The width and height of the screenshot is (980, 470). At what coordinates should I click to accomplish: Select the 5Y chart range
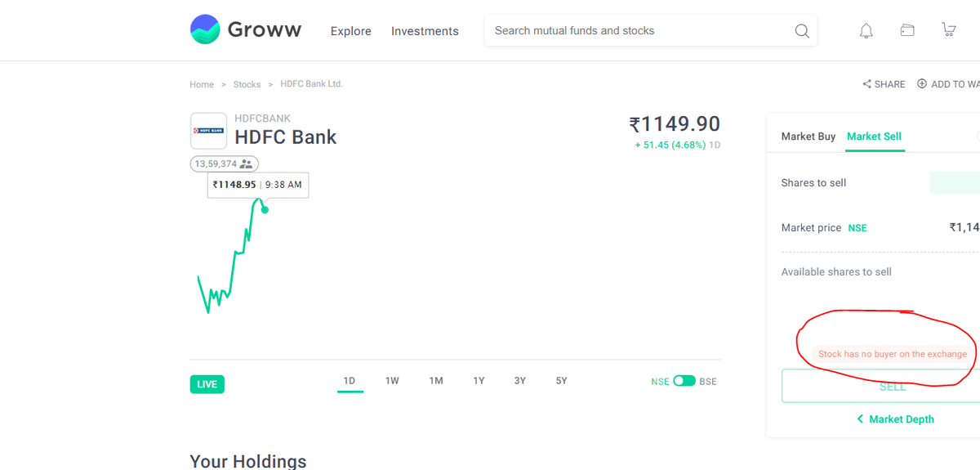[x=561, y=381]
